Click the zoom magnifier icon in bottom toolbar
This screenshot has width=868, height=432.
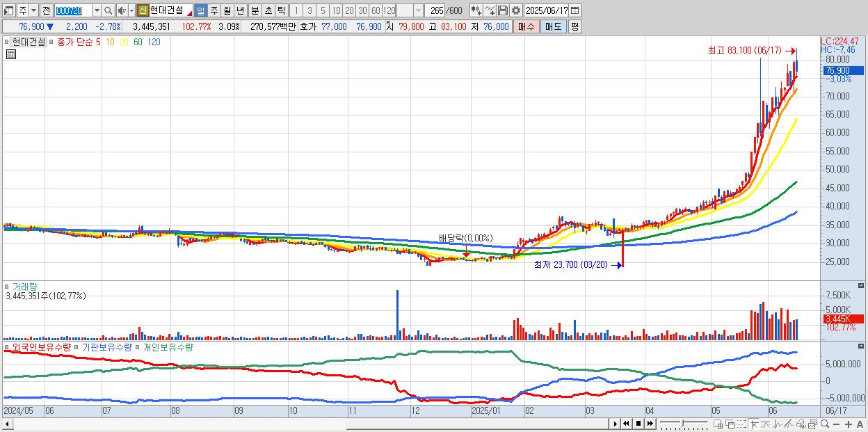point(824,424)
